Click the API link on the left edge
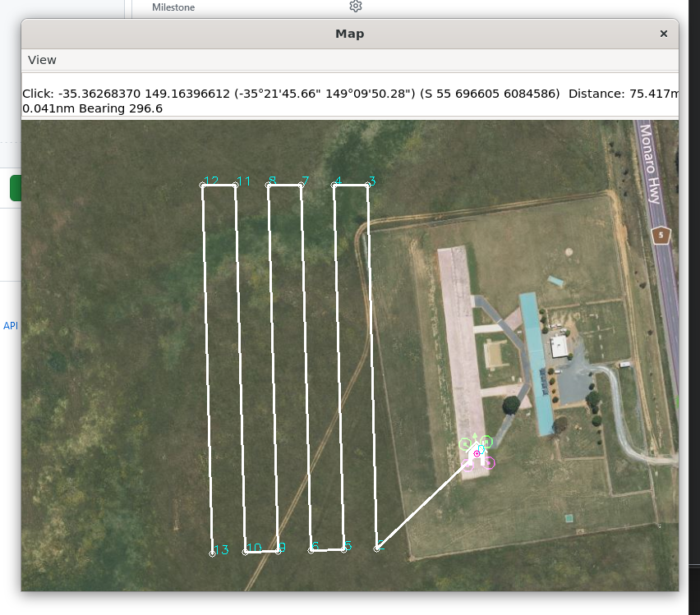 [x=11, y=326]
